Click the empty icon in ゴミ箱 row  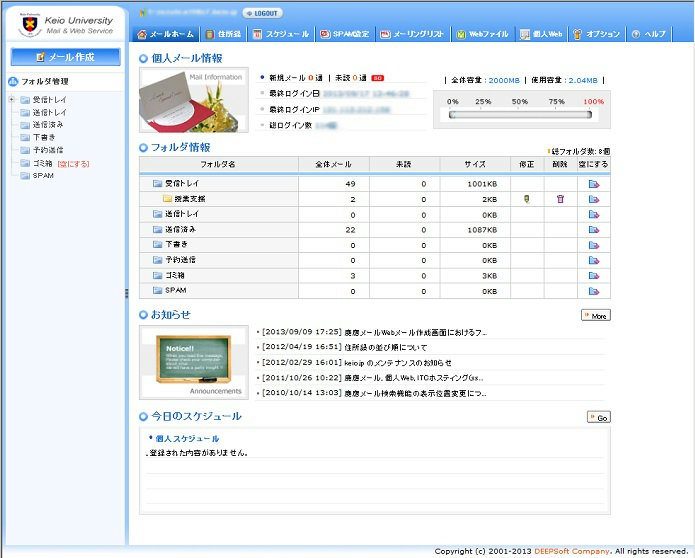click(x=594, y=275)
